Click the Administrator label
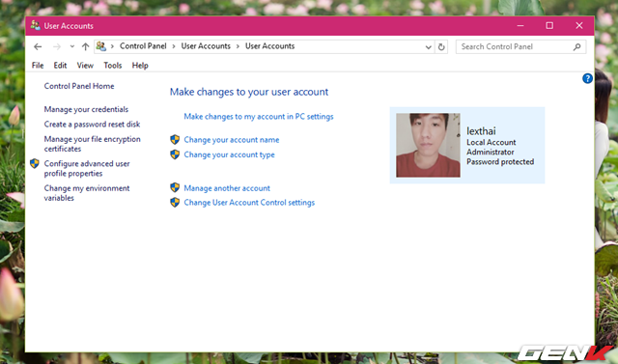This screenshot has width=618, height=364. click(x=491, y=152)
